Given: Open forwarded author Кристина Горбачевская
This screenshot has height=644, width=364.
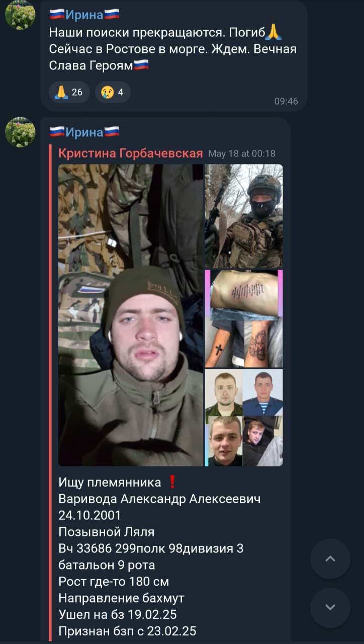Looking at the screenshot, I should tap(131, 153).
